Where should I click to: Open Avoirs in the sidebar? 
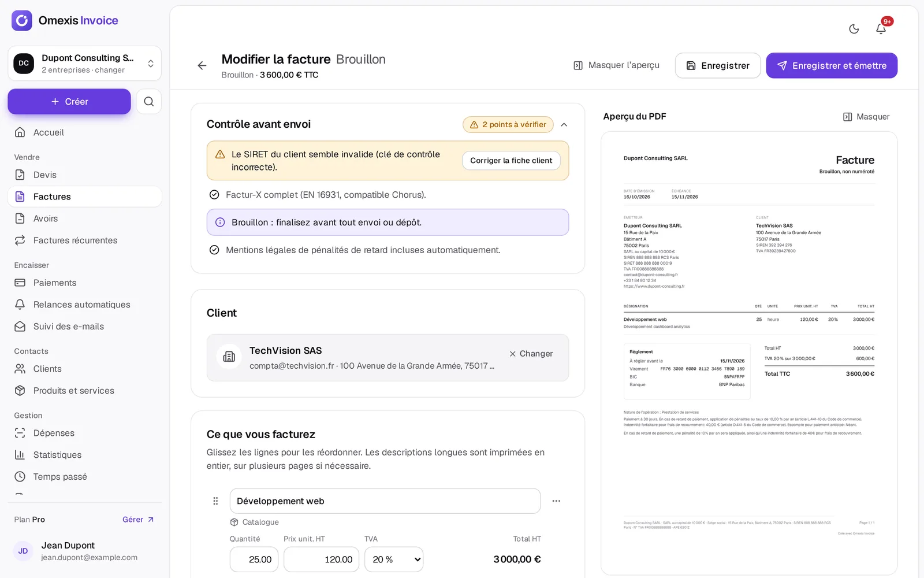tap(84, 219)
